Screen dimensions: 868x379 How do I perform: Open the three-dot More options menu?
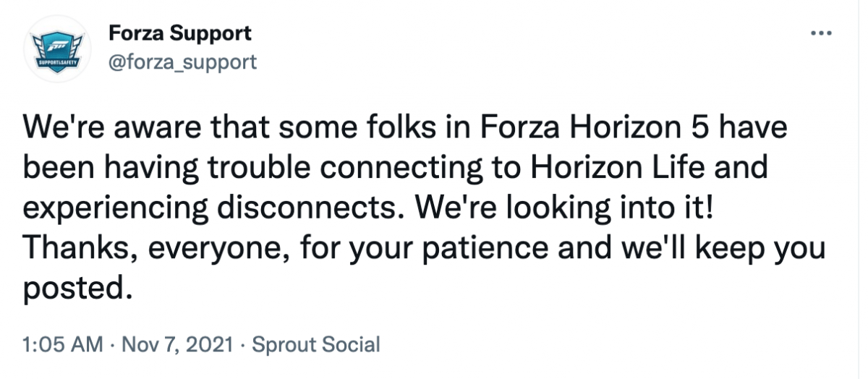point(822,34)
